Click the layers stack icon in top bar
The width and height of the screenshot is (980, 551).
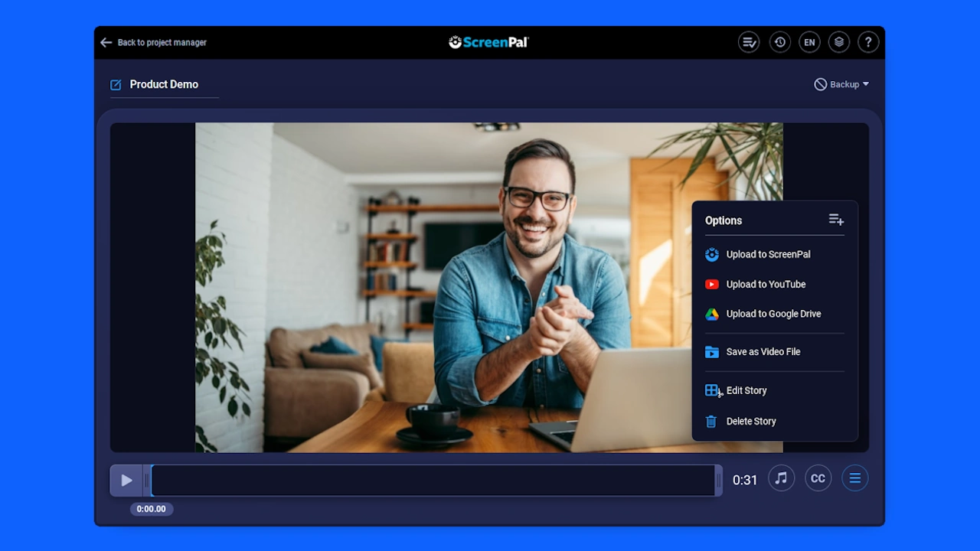pyautogui.click(x=839, y=42)
